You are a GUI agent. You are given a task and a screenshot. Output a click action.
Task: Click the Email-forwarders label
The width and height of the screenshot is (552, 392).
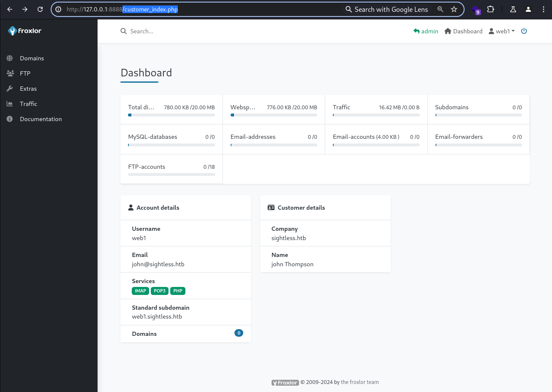[x=459, y=137]
